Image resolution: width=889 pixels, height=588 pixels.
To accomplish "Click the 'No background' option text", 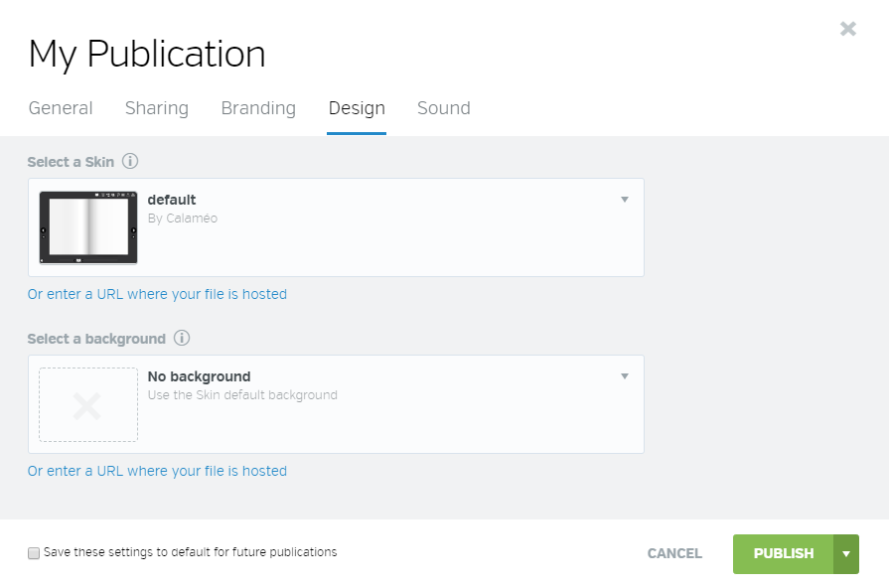I will point(199,376).
